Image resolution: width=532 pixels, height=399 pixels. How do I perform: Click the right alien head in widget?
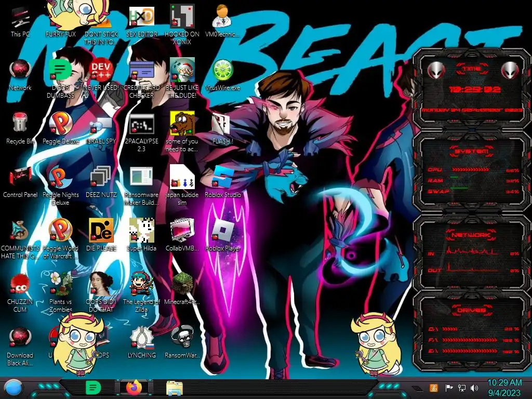tap(510, 70)
